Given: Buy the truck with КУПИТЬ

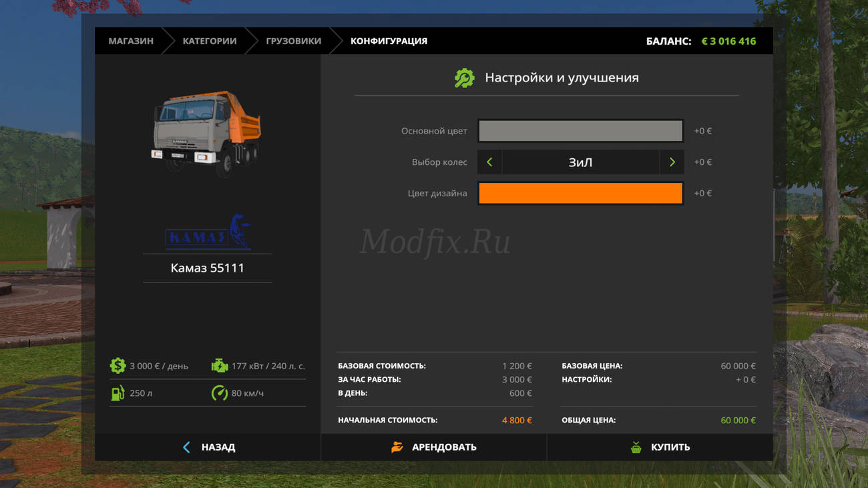Looking at the screenshot, I should [660, 447].
